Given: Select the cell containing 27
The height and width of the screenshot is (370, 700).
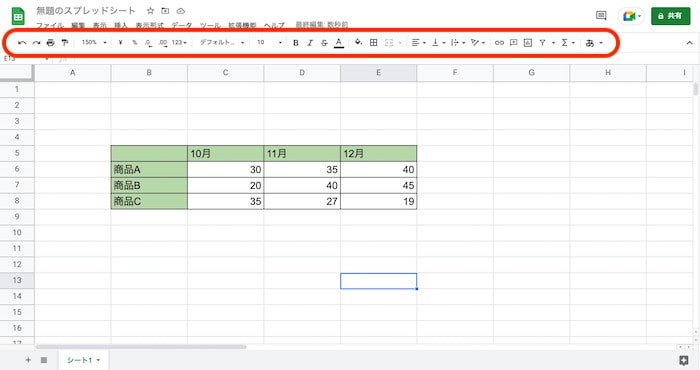Looking at the screenshot, I should 302,201.
